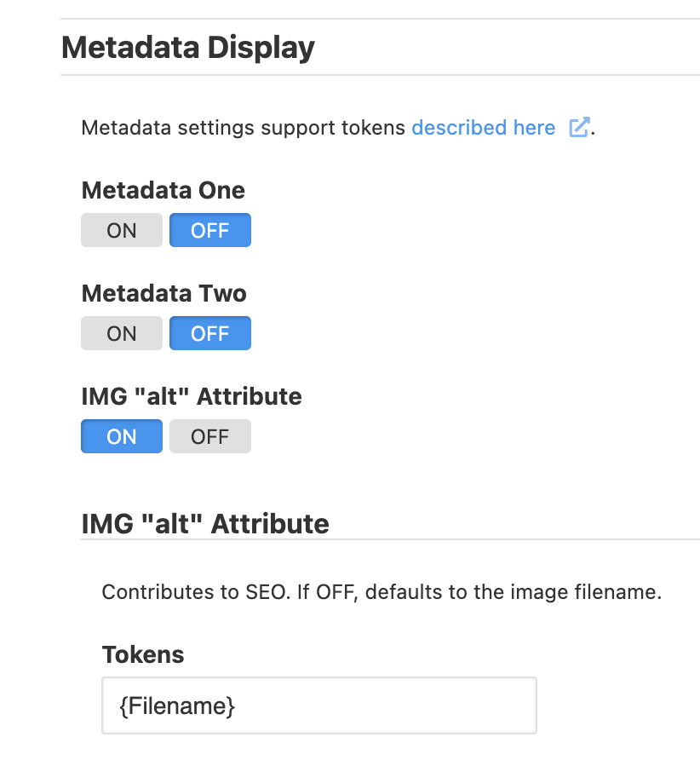Select OFF for Metadata Two

point(210,333)
